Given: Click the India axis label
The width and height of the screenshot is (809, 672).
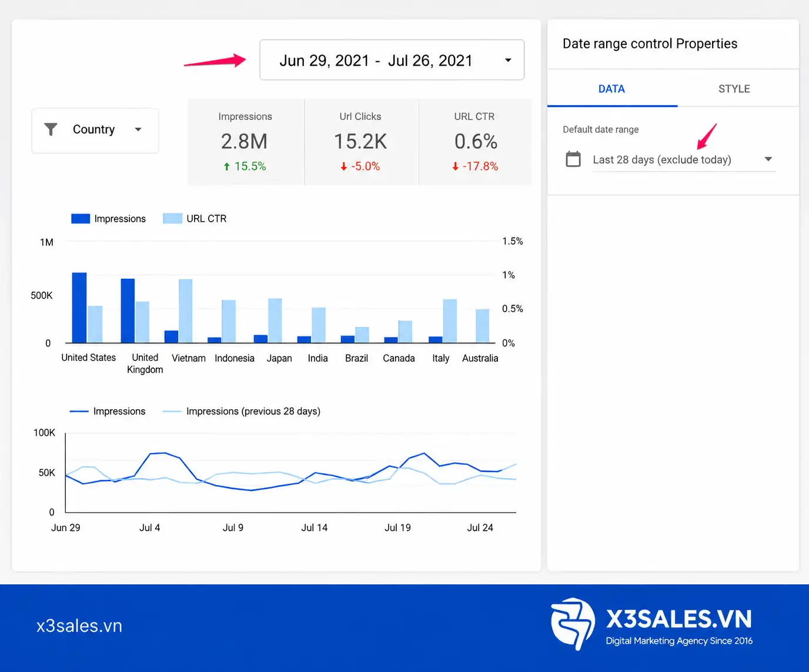Looking at the screenshot, I should pyautogui.click(x=317, y=358).
